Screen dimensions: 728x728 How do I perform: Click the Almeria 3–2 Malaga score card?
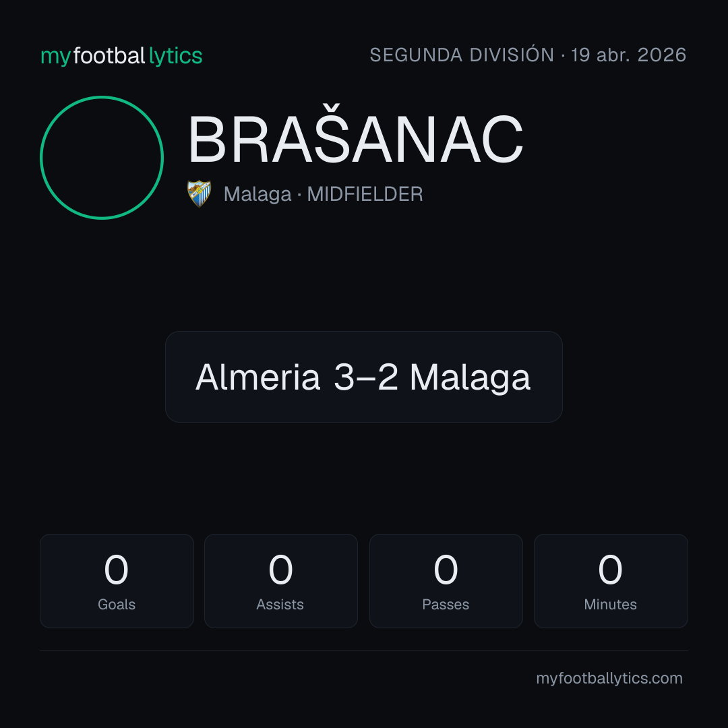coord(364,377)
